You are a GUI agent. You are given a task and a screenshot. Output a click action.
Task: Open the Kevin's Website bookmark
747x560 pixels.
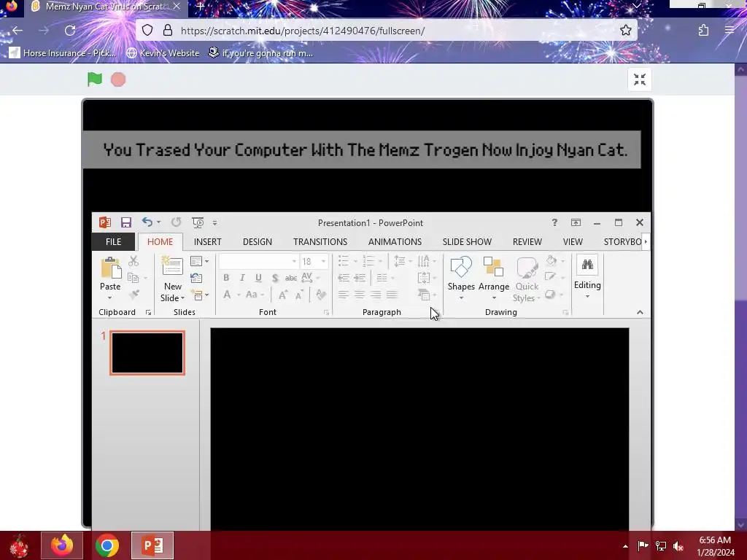163,52
